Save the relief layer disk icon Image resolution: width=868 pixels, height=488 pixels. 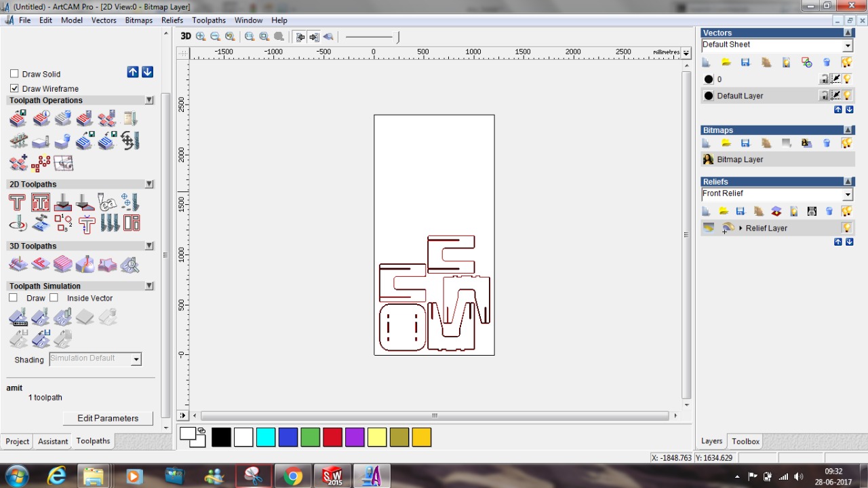pos(741,212)
